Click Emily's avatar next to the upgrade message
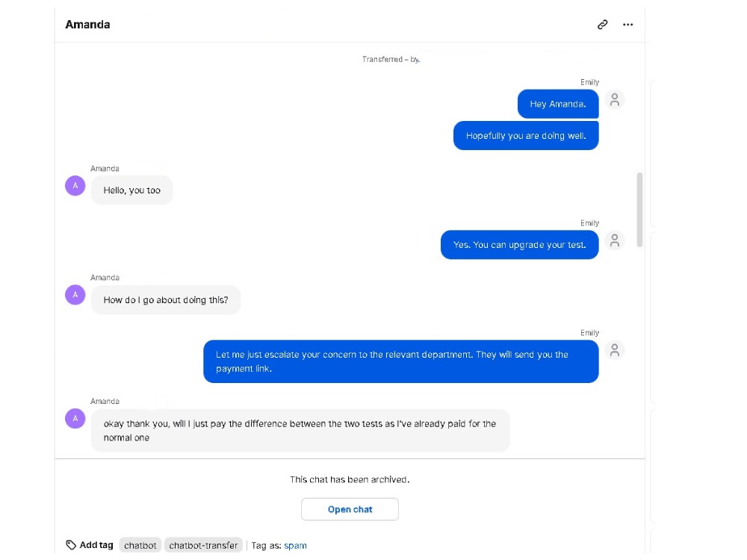Viewport: 747px width, 560px height. point(615,240)
